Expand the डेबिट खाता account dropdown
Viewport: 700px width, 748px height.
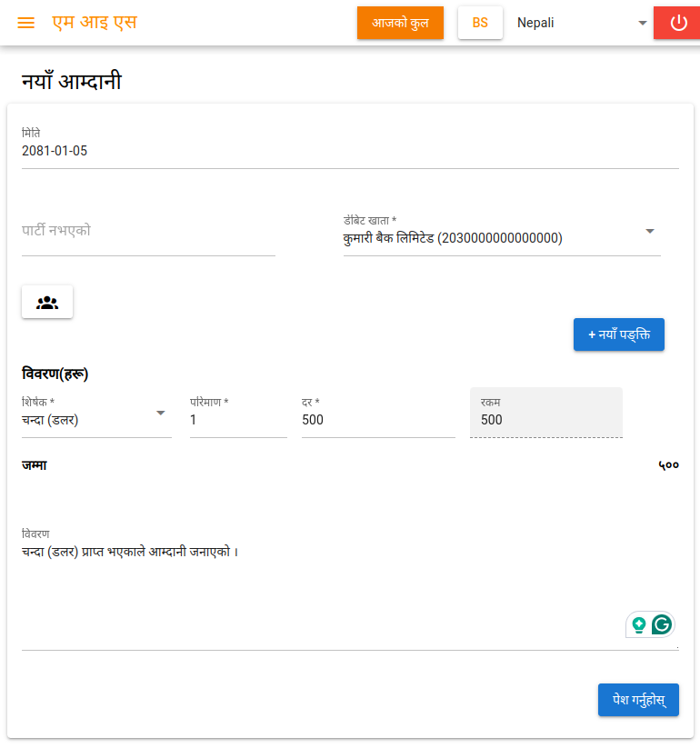pos(650,232)
